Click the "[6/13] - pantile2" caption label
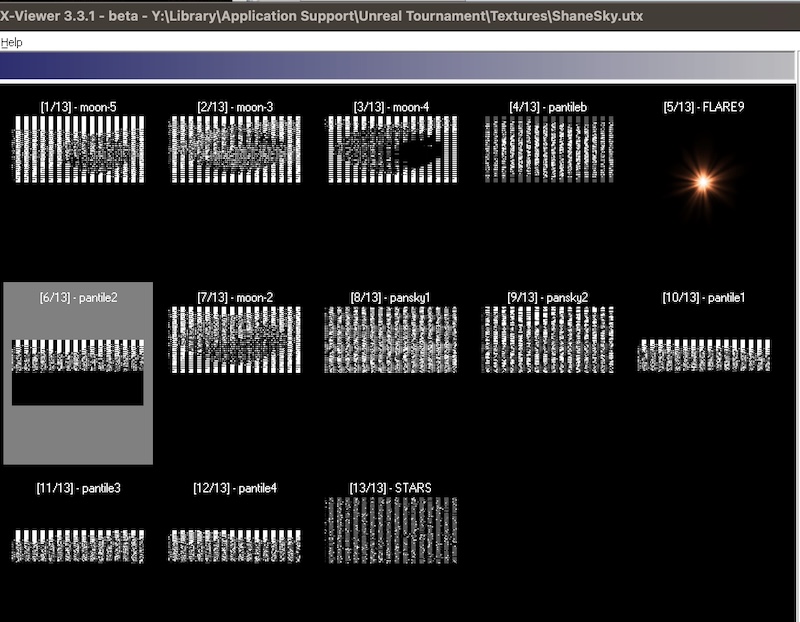 pos(78,298)
